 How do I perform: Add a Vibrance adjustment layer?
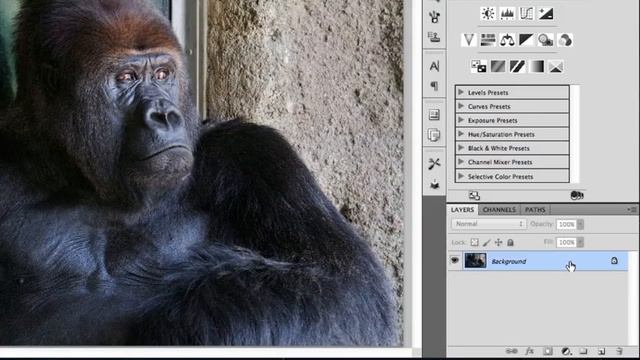pos(469,40)
